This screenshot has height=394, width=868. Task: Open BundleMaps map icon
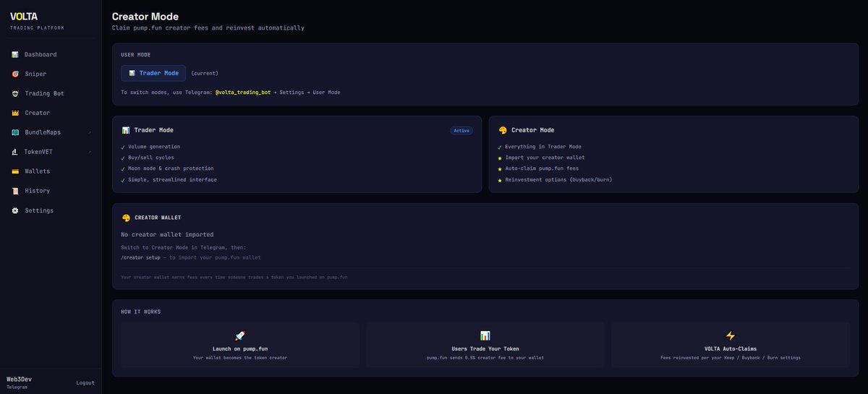point(14,132)
